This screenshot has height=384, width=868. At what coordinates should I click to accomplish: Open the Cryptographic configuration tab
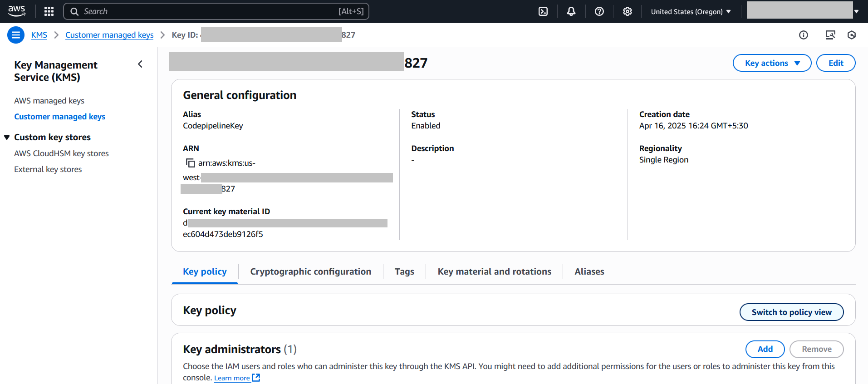310,271
